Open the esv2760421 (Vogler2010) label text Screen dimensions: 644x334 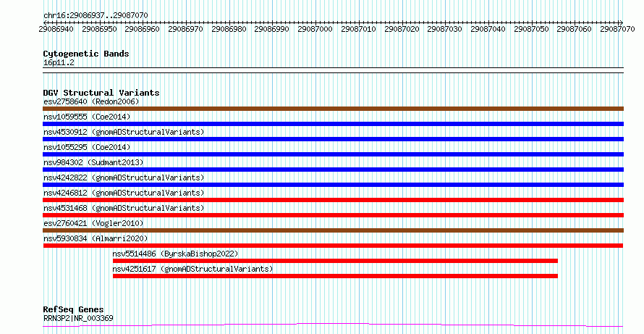pyautogui.click(x=93, y=223)
